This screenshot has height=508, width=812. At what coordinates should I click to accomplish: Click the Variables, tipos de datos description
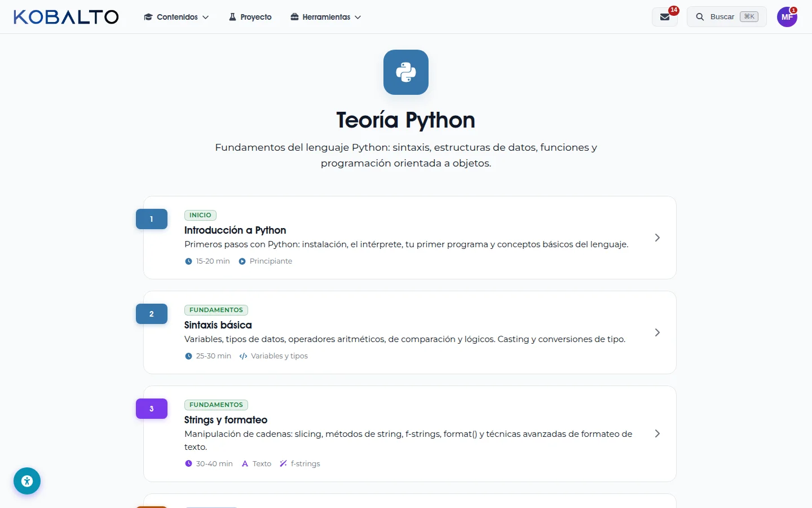tap(405, 339)
